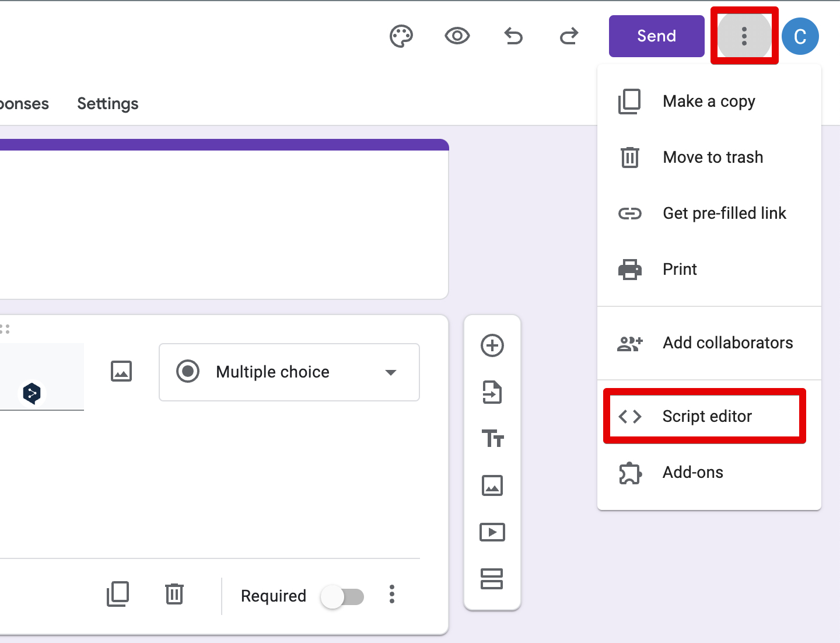Toggle the Required switch

coord(342,596)
